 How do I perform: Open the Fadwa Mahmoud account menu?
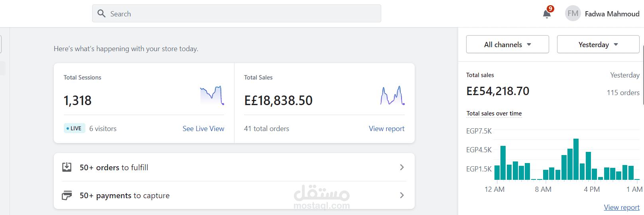tap(612, 14)
